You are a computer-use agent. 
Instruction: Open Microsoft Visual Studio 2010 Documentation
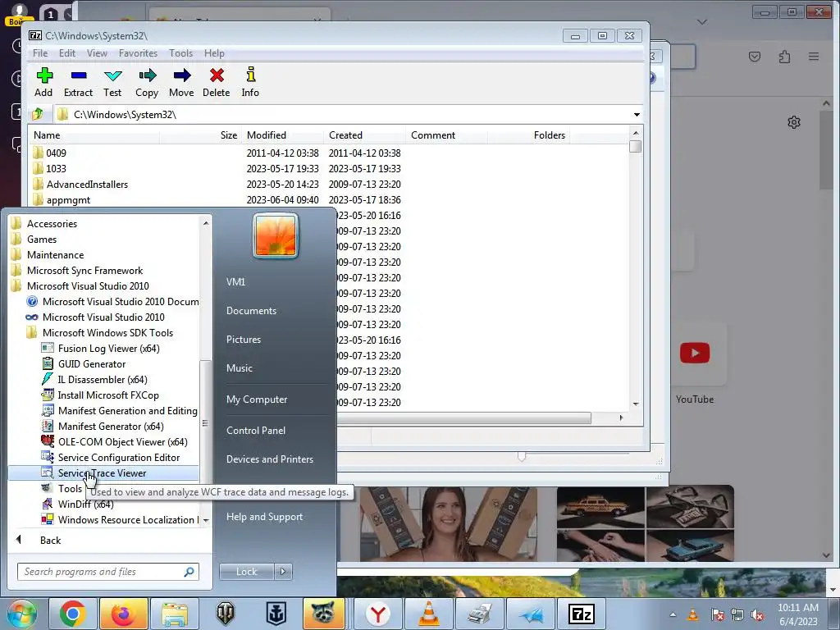pyautogui.click(x=112, y=302)
